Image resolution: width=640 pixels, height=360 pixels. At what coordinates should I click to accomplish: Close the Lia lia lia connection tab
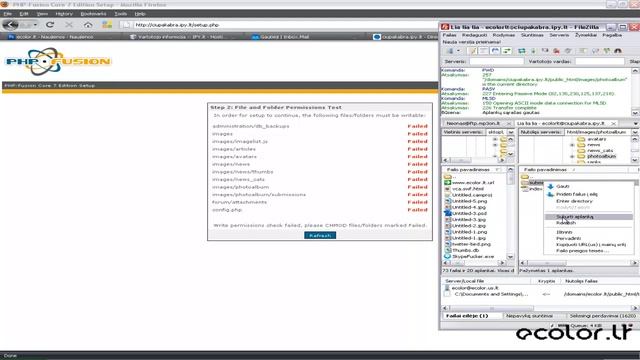tap(613, 123)
